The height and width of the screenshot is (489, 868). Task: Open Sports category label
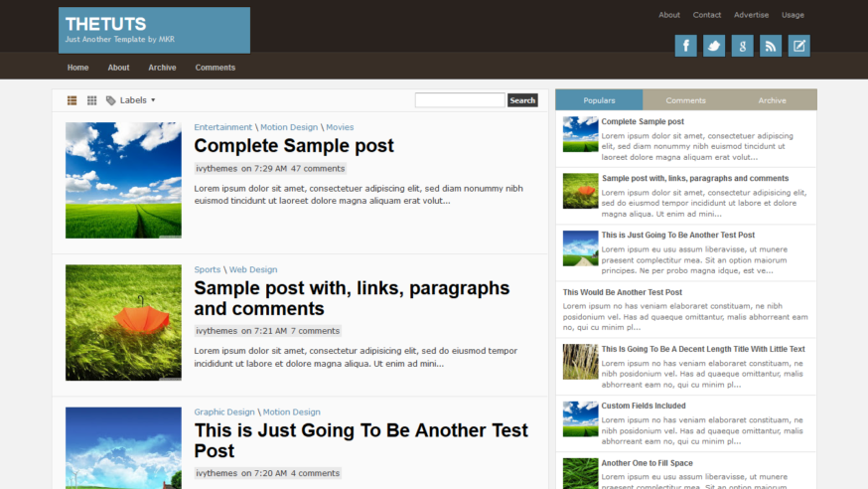click(207, 269)
